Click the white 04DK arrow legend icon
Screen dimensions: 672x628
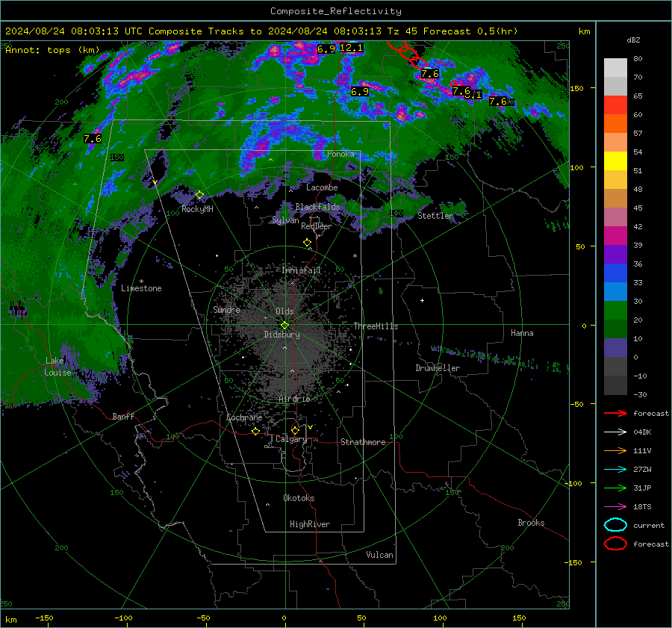tap(615, 432)
